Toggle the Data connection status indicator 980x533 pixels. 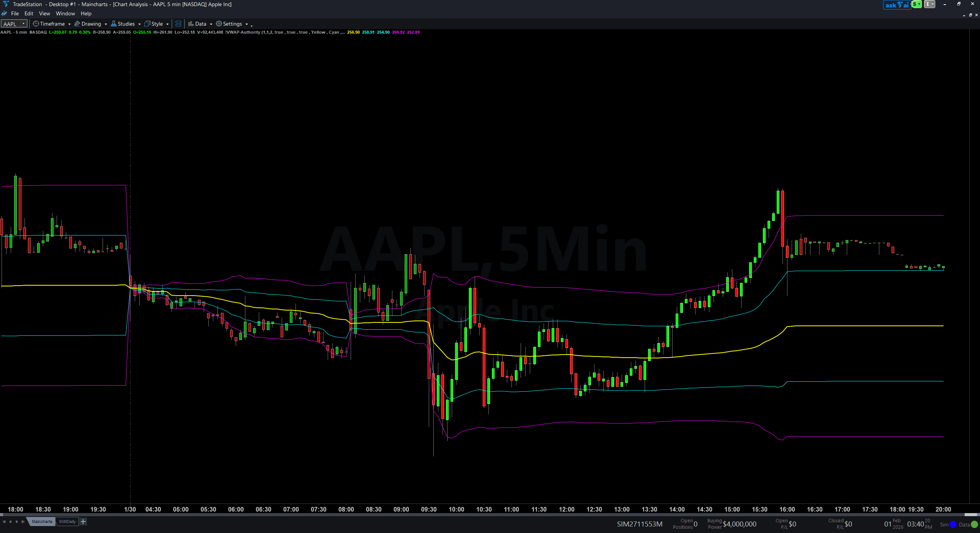coord(975,524)
